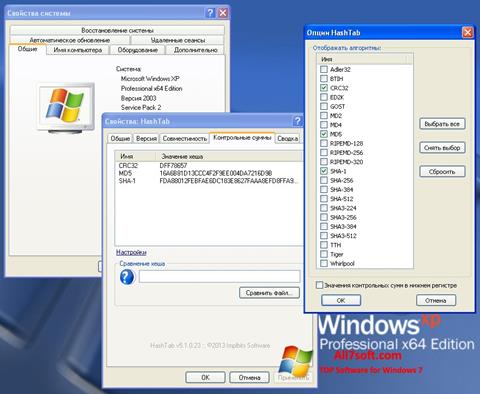This screenshot has height=394, width=480.
Task: Enable the MD4 algorithm checkbox
Action: [x=324, y=125]
